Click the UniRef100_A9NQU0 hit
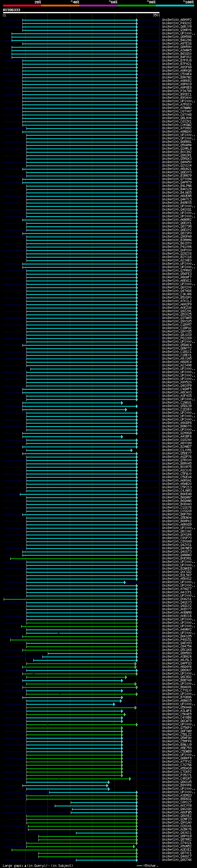The width and height of the screenshot is (197, 868). (177, 131)
